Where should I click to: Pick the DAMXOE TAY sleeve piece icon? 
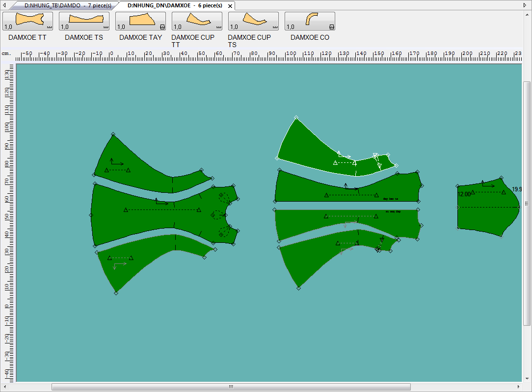[x=140, y=21]
